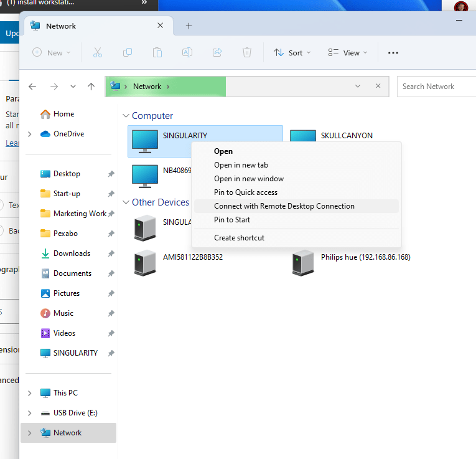Image resolution: width=476 pixels, height=459 pixels.
Task: Select the NB40869 computer icon
Action: click(x=145, y=176)
